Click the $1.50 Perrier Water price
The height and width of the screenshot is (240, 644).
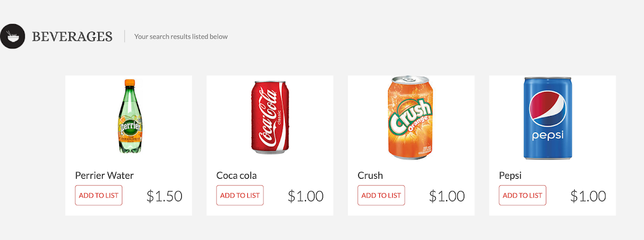pos(164,196)
